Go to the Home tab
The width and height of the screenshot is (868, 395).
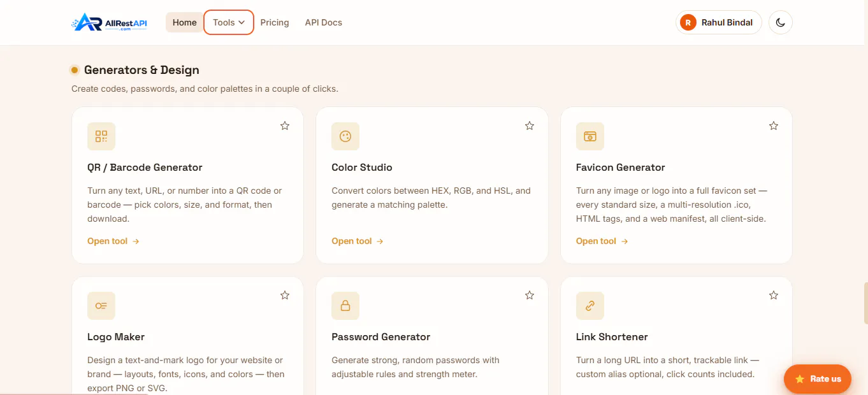(x=185, y=22)
